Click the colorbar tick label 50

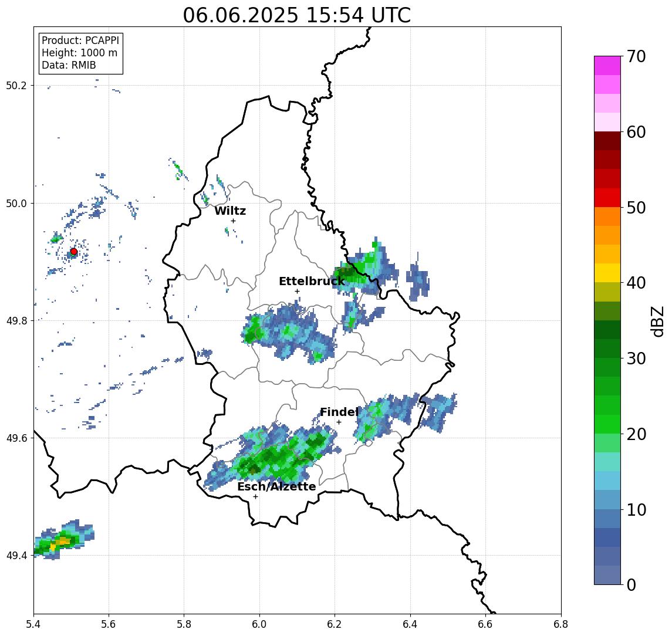pyautogui.click(x=636, y=208)
